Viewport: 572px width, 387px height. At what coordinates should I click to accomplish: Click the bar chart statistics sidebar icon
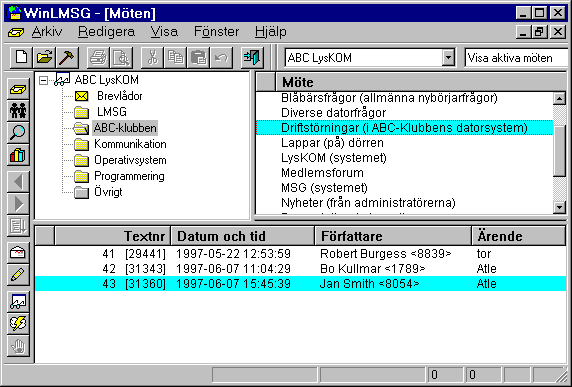[x=18, y=155]
